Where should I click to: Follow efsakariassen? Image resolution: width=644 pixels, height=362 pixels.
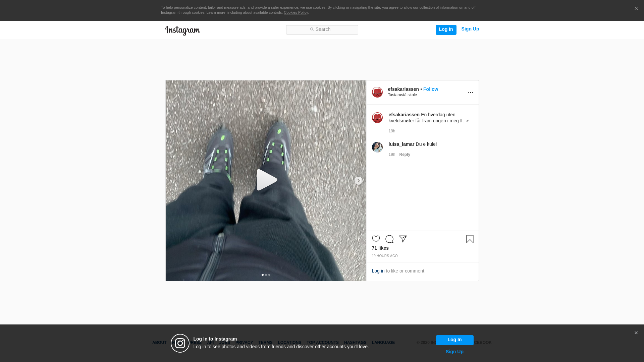430,89
